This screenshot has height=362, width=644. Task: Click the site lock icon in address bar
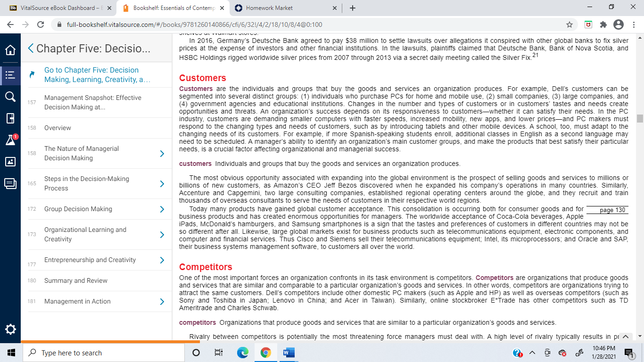59,25
